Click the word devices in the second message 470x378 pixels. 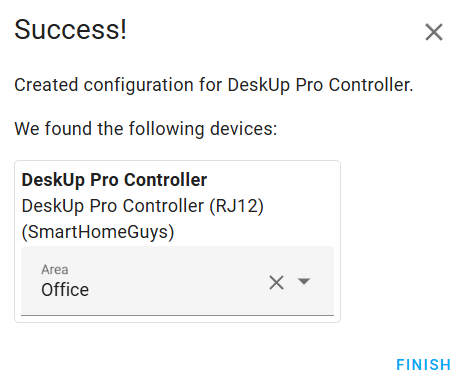point(242,129)
